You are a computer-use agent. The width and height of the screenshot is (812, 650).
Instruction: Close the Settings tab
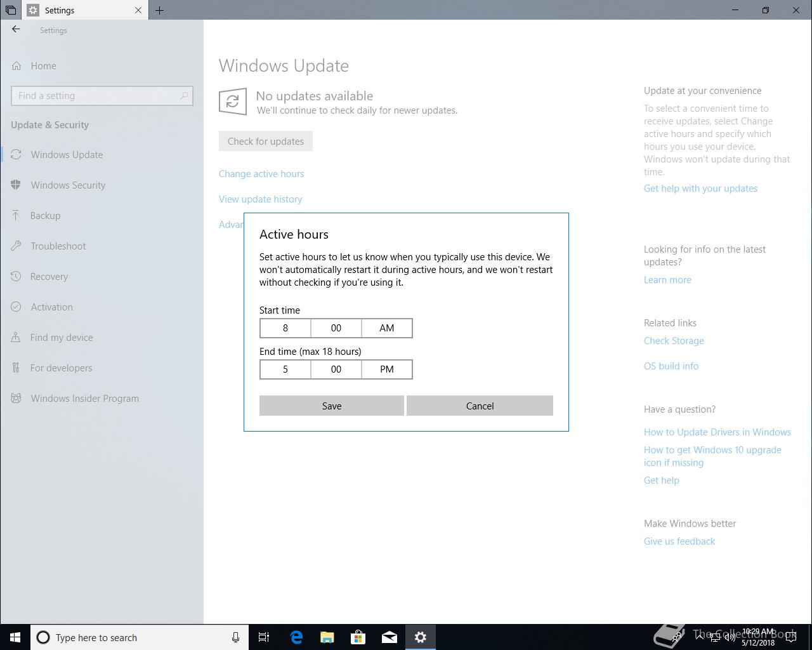coord(138,10)
